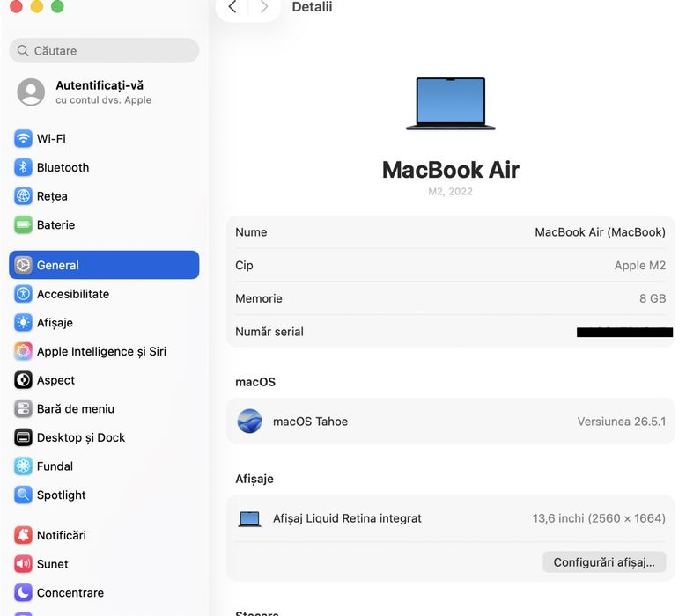Click Configurări afișaj button

pos(604,562)
